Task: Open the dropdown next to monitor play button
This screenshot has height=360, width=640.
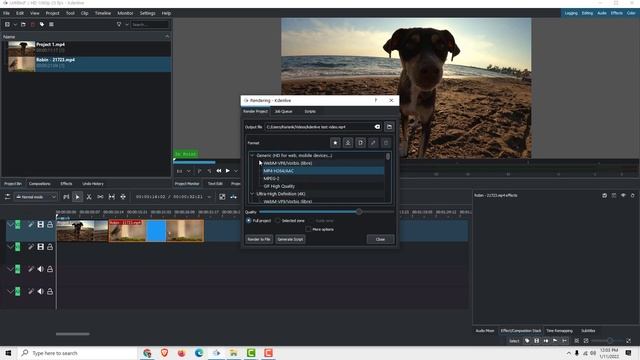Action: click(x=236, y=171)
